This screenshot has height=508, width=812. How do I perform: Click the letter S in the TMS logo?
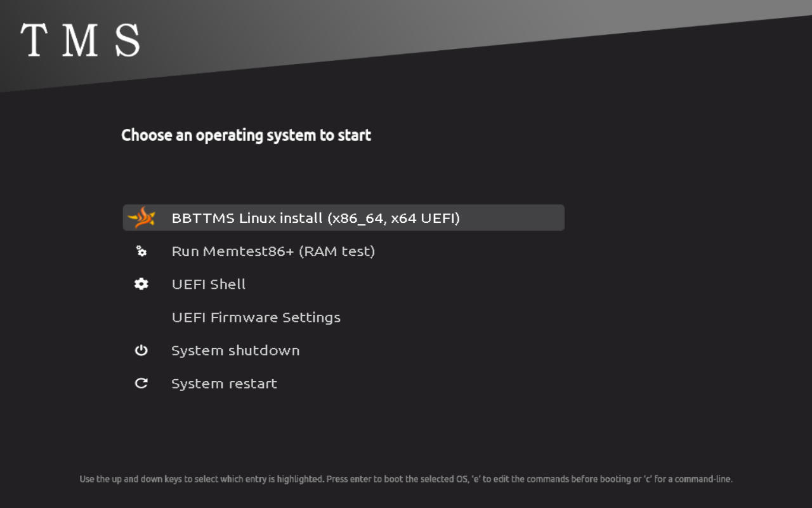(128, 41)
